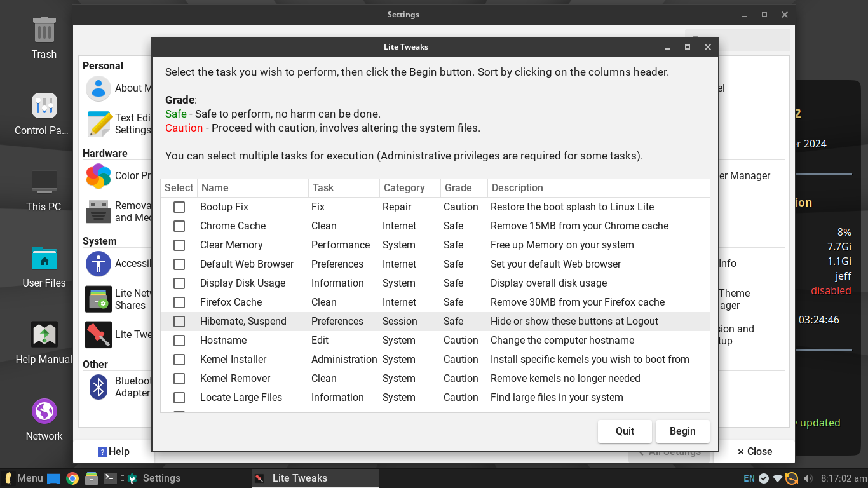Sort by the Grade column header
868x488 pixels.
click(464, 188)
